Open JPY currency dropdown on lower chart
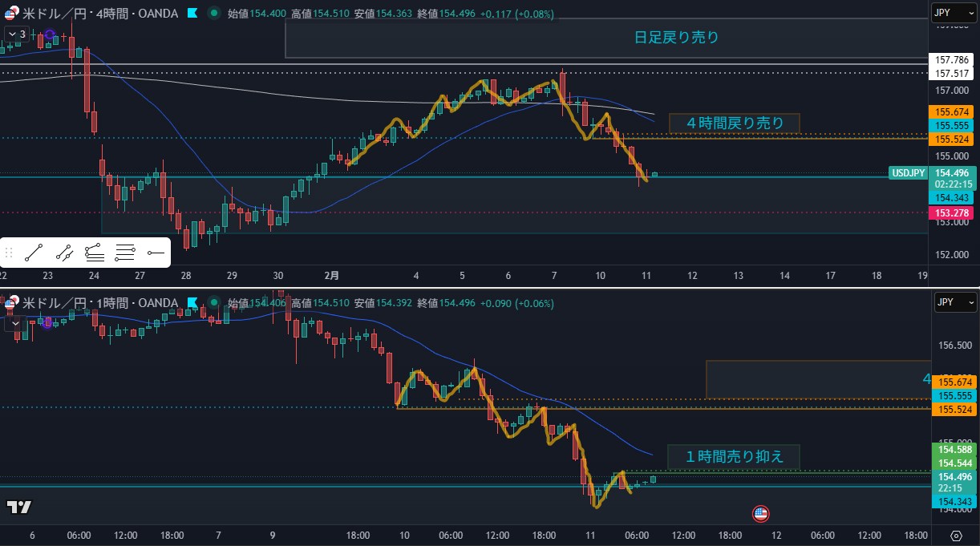The height and width of the screenshot is (546, 980). (x=954, y=302)
